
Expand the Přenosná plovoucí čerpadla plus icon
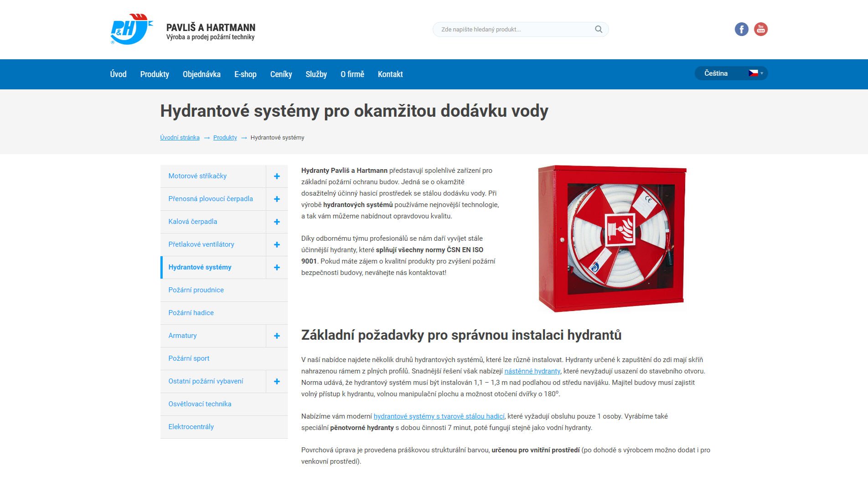pos(277,199)
